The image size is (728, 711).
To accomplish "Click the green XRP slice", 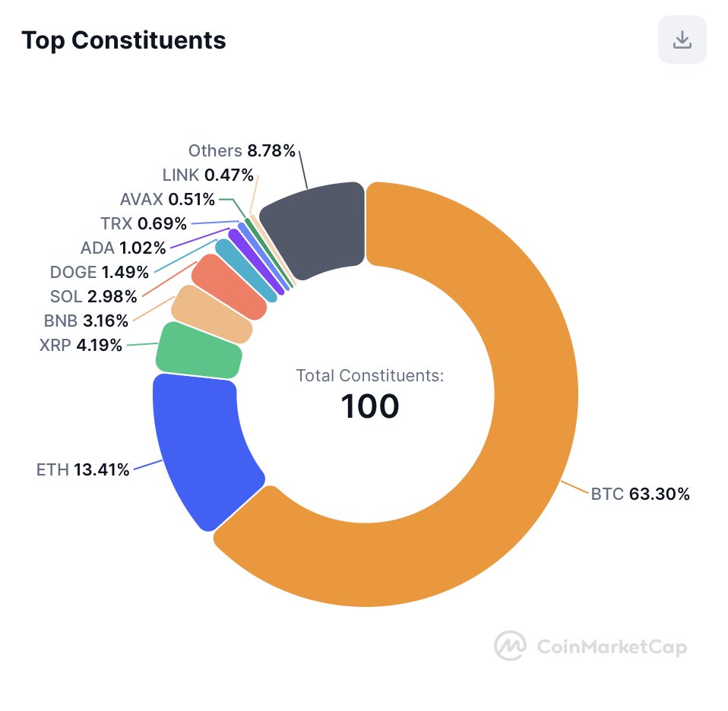I will pos(198,352).
